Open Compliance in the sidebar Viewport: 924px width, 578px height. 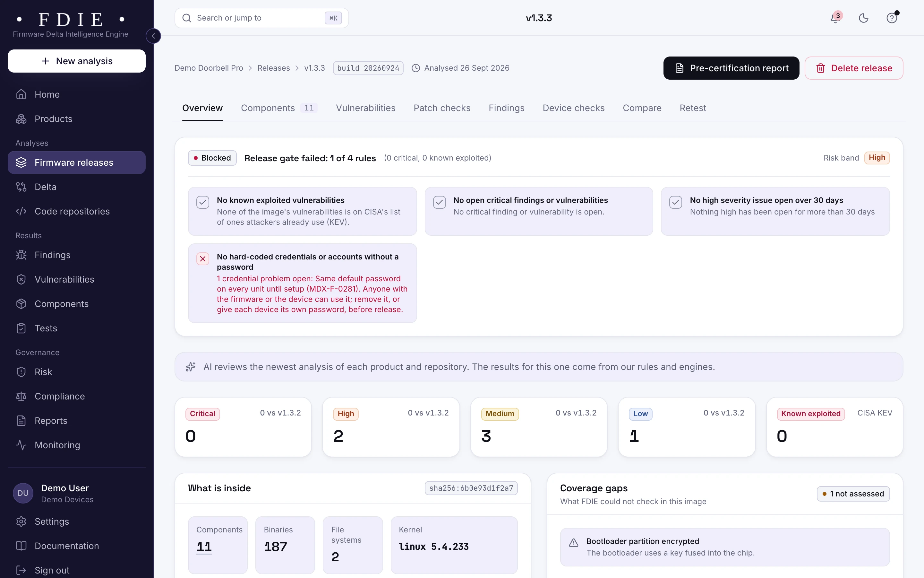tap(77, 397)
